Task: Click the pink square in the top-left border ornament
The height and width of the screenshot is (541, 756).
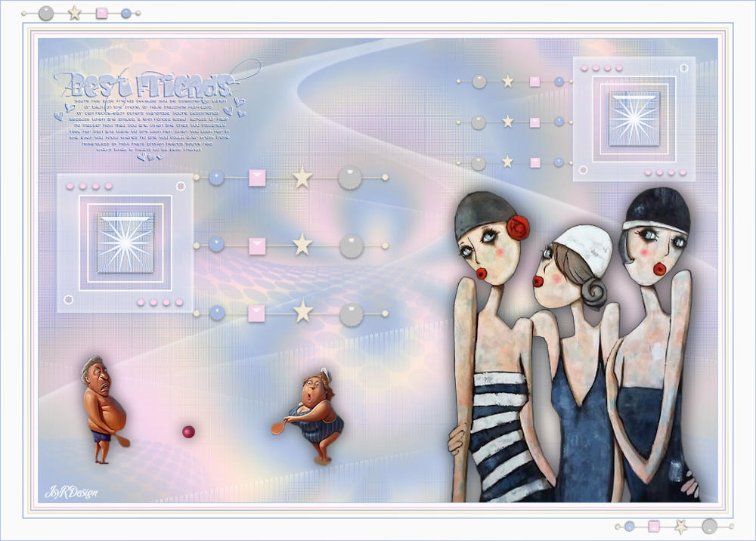Action: click(x=102, y=13)
